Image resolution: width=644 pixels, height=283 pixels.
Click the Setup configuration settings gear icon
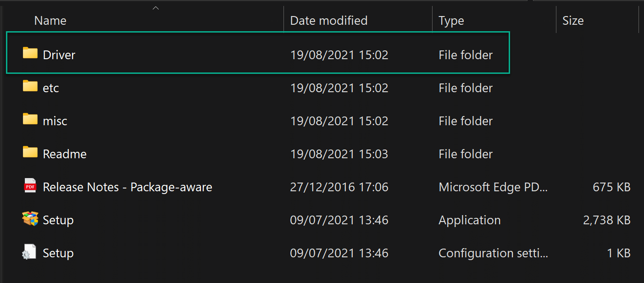click(29, 252)
